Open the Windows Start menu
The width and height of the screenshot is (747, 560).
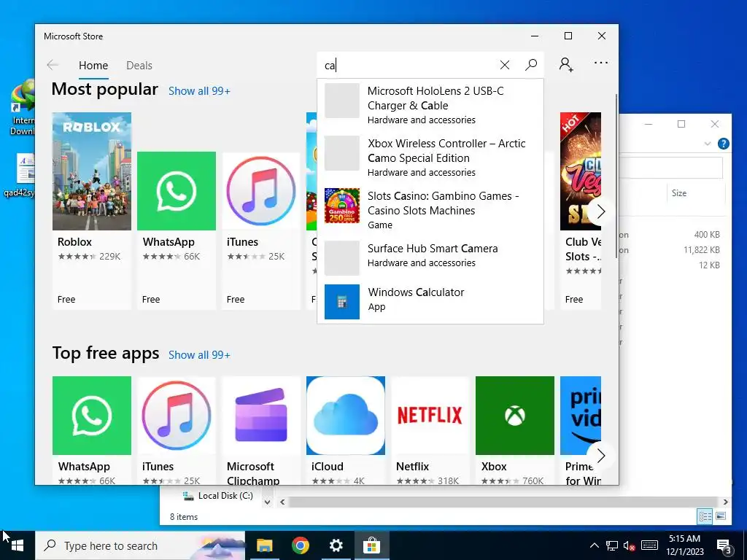pyautogui.click(x=18, y=545)
